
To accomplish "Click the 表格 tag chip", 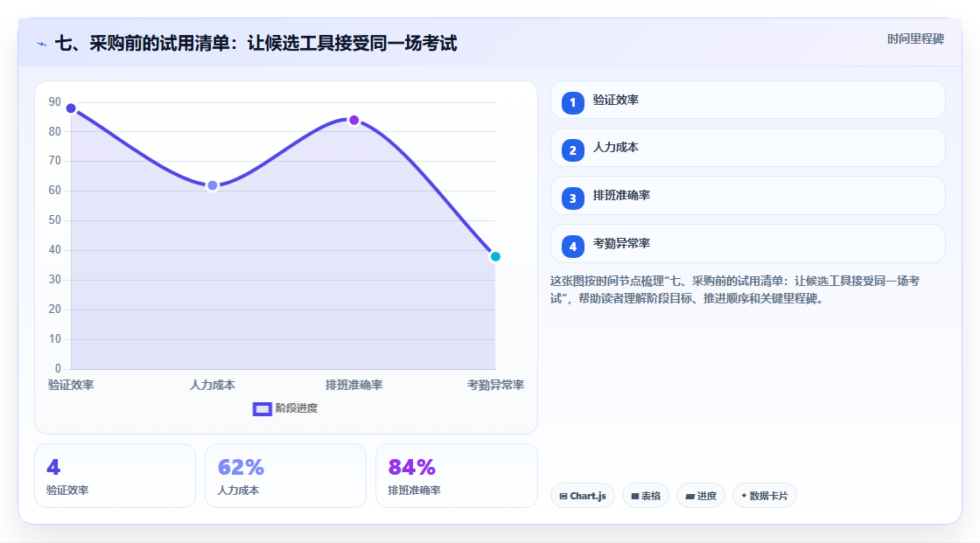I will 646,496.
